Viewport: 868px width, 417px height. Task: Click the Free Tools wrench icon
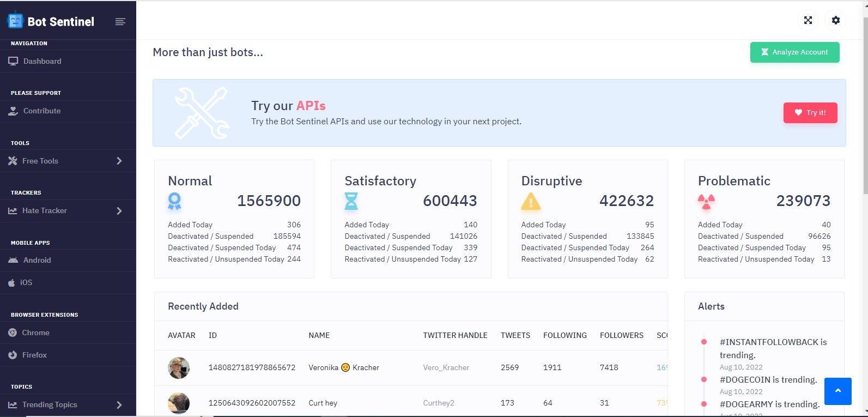tap(13, 161)
